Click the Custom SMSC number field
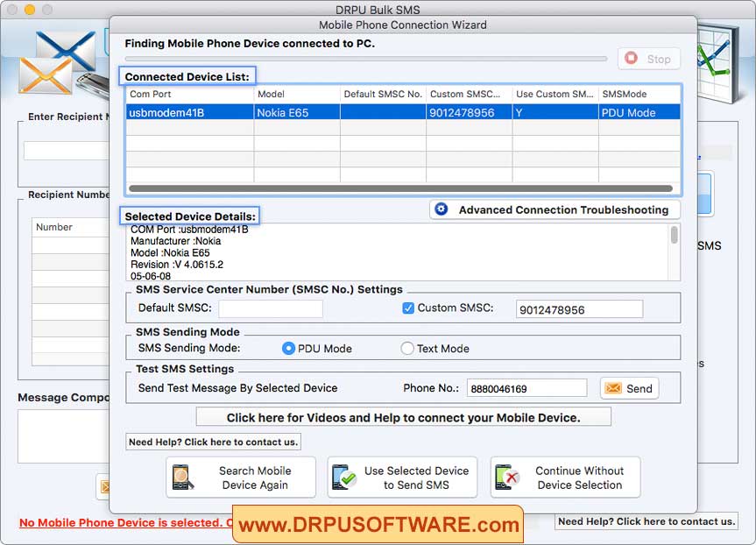This screenshot has width=756, height=545. coord(579,309)
